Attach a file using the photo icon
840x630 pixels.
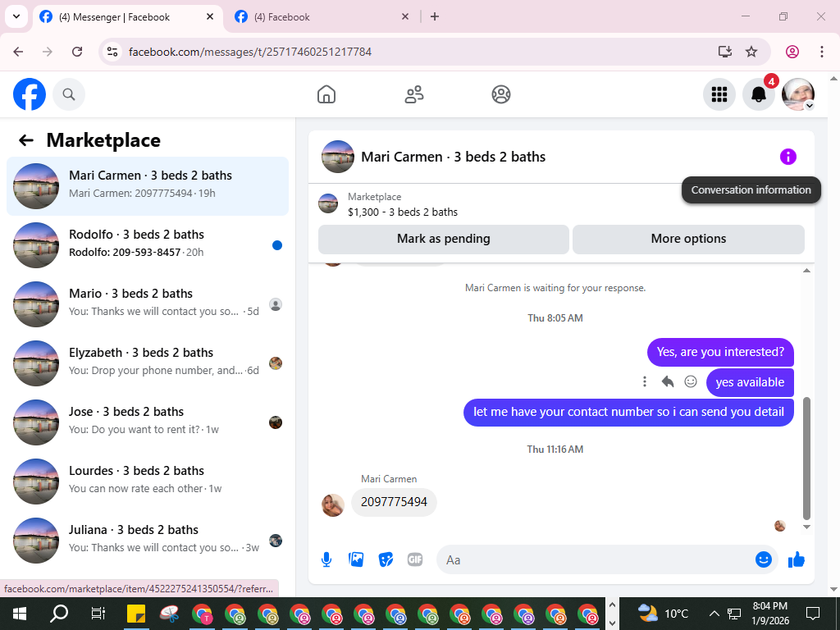point(356,559)
